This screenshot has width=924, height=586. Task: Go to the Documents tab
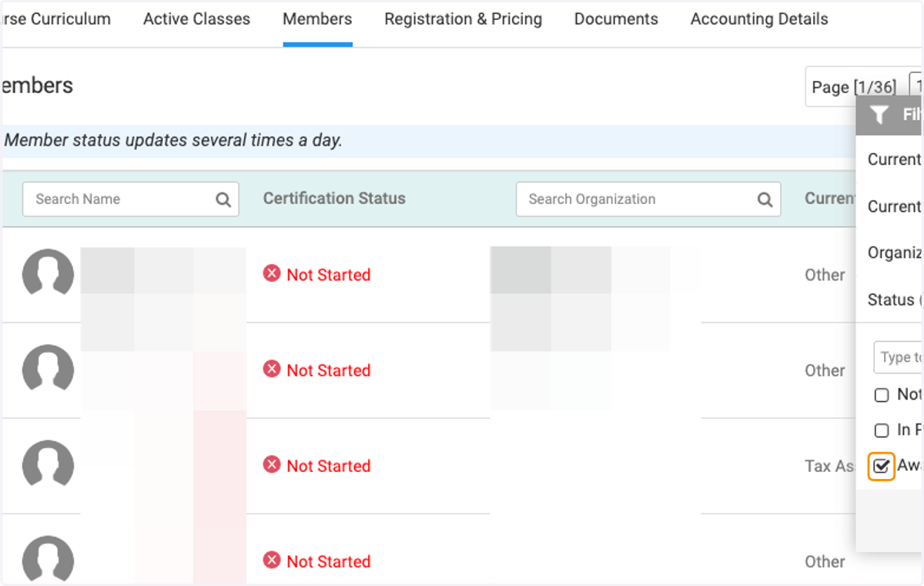click(x=616, y=19)
